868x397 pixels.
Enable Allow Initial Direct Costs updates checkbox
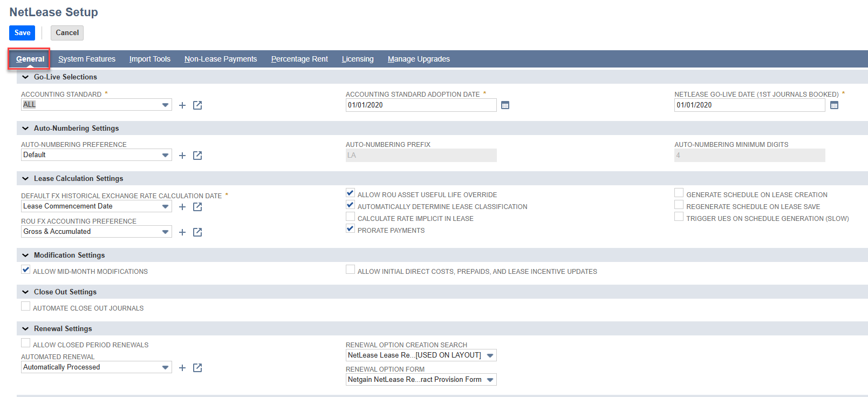(350, 270)
